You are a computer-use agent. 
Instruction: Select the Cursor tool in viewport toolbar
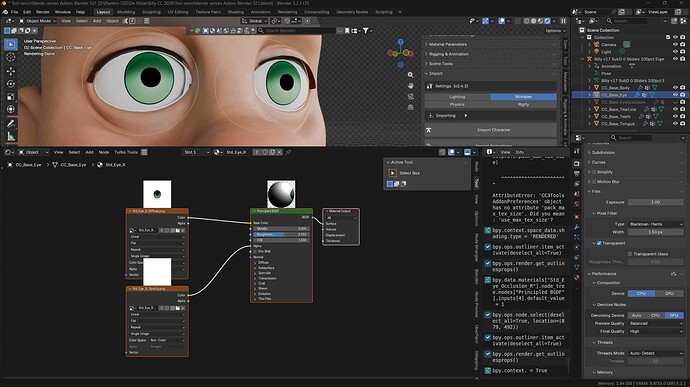tap(11, 57)
